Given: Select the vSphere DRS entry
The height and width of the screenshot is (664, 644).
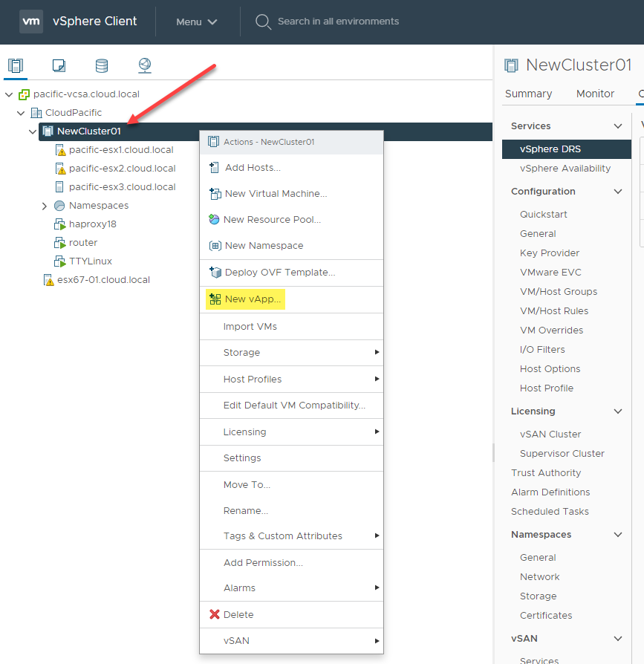Looking at the screenshot, I should tap(567, 149).
